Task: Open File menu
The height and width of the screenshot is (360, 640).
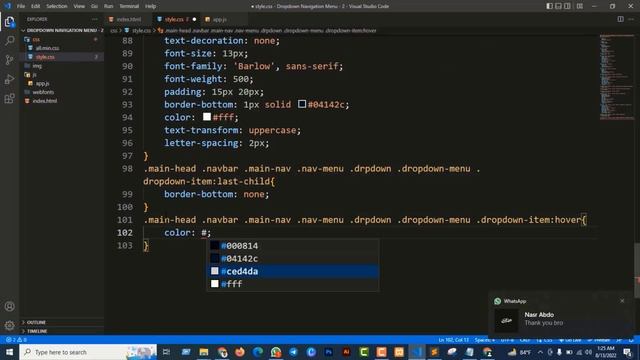Action: (x=21, y=6)
